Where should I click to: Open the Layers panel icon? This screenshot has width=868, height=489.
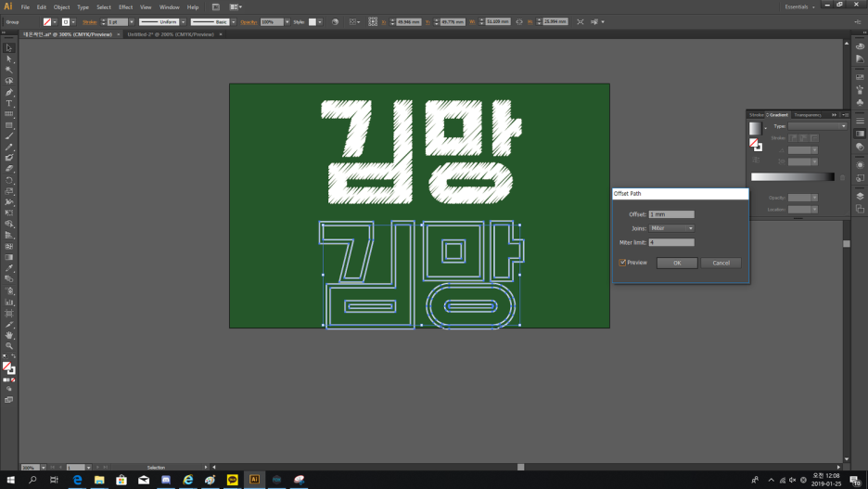(x=860, y=197)
